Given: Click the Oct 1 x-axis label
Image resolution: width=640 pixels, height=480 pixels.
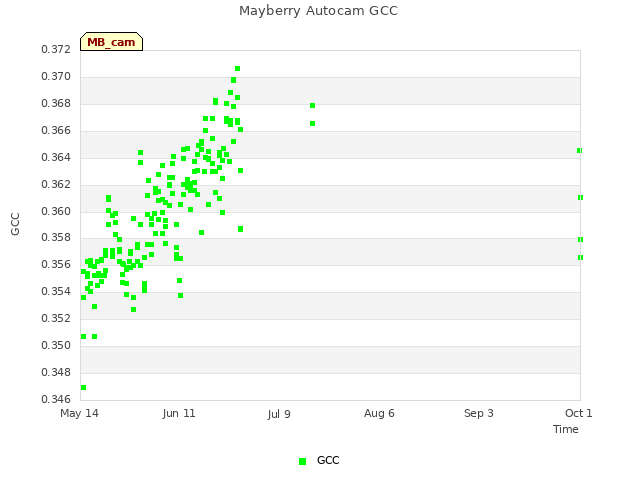Looking at the screenshot, I should (578, 413).
